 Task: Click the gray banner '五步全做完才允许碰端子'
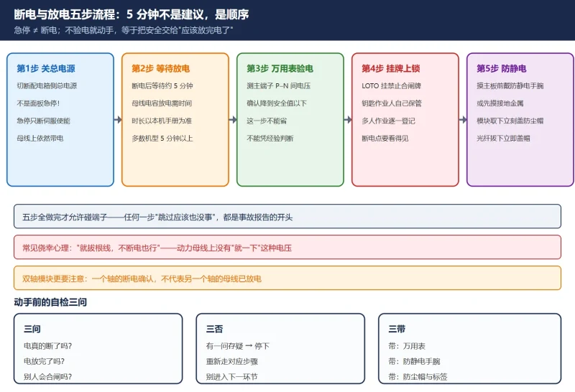[x=287, y=217]
